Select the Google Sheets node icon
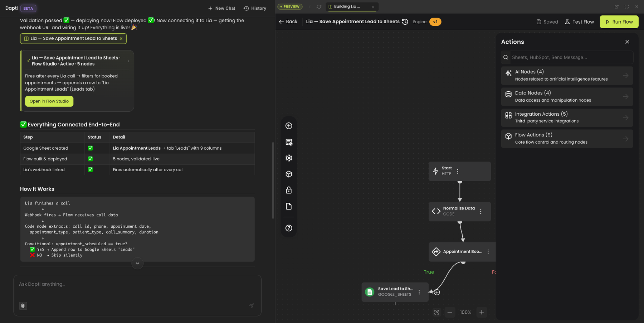This screenshot has width=644, height=323. point(370,292)
